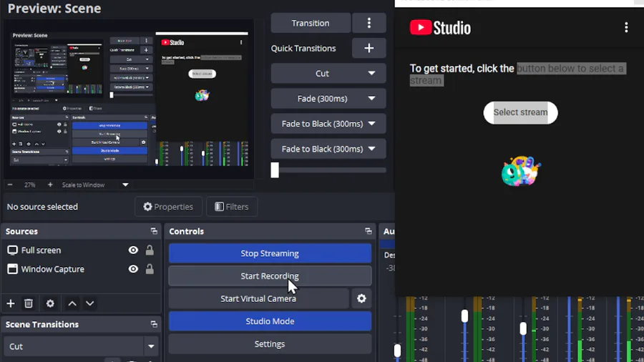The width and height of the screenshot is (644, 362).
Task: Toggle visibility of Window Capture source
Action: (x=133, y=269)
